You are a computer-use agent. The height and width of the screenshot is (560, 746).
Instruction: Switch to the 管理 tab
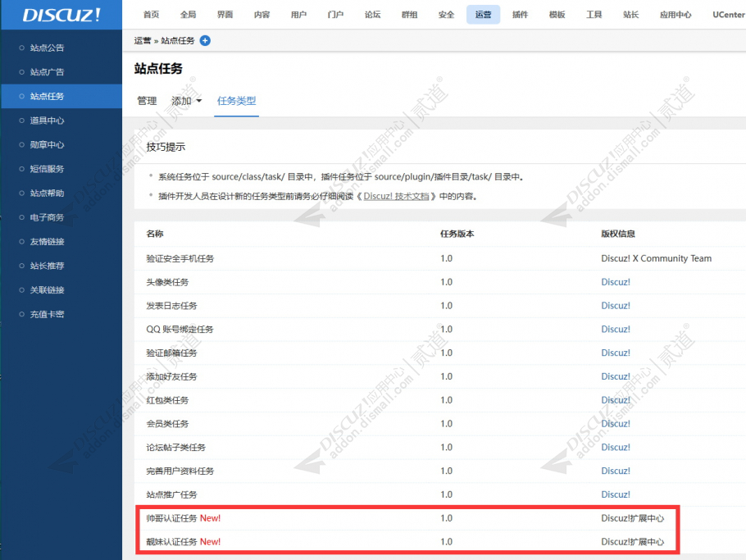tap(147, 101)
